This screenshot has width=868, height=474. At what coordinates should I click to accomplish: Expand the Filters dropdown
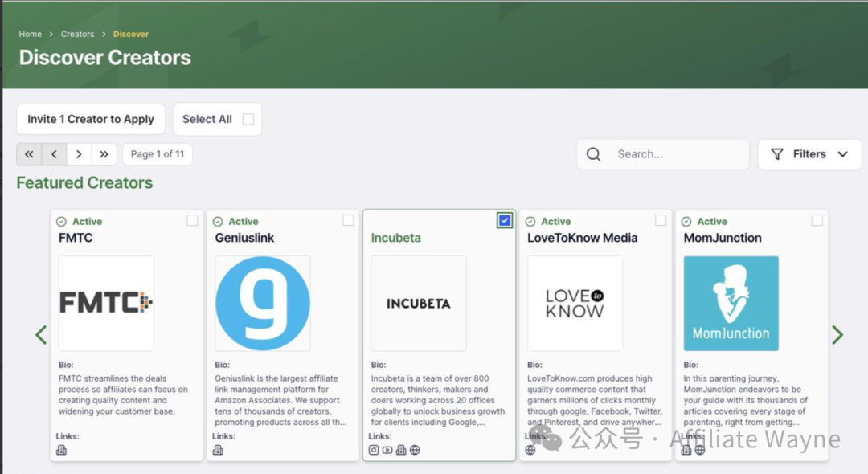809,154
